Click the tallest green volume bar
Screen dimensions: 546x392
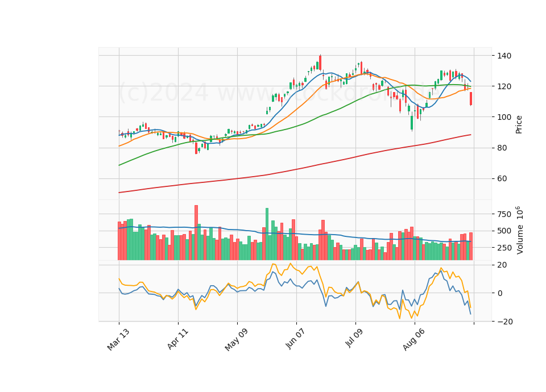(267, 233)
